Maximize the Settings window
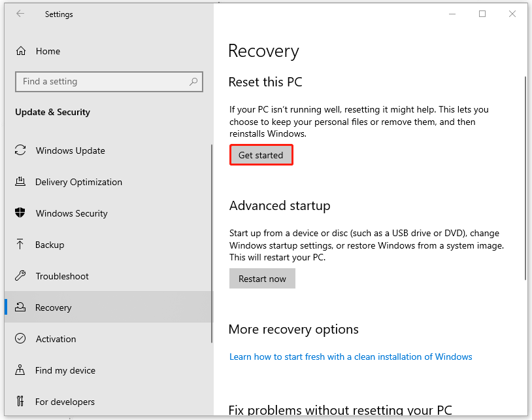 point(482,14)
